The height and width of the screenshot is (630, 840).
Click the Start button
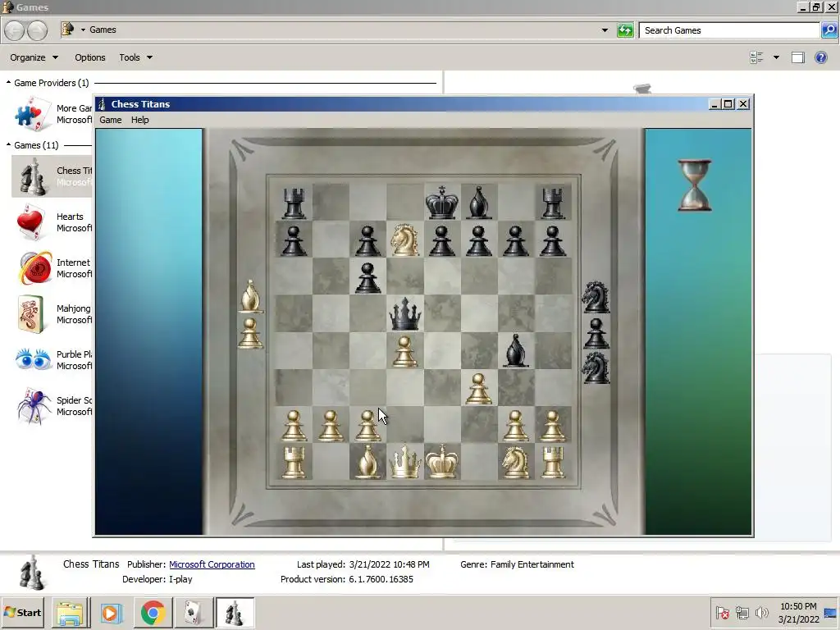pyautogui.click(x=22, y=612)
